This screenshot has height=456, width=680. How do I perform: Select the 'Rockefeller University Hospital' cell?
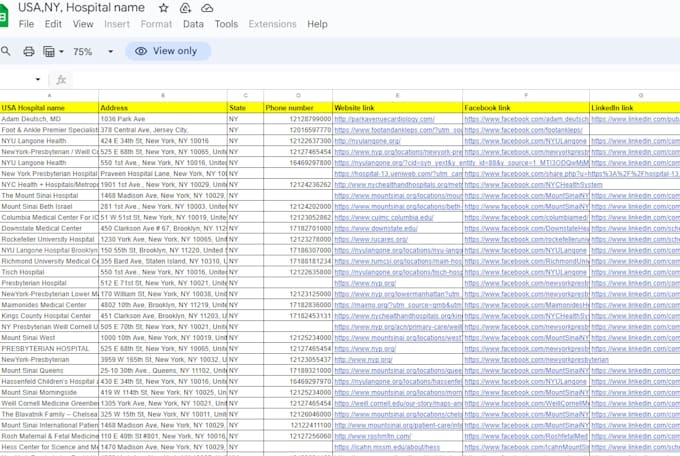pyautogui.click(x=49, y=239)
